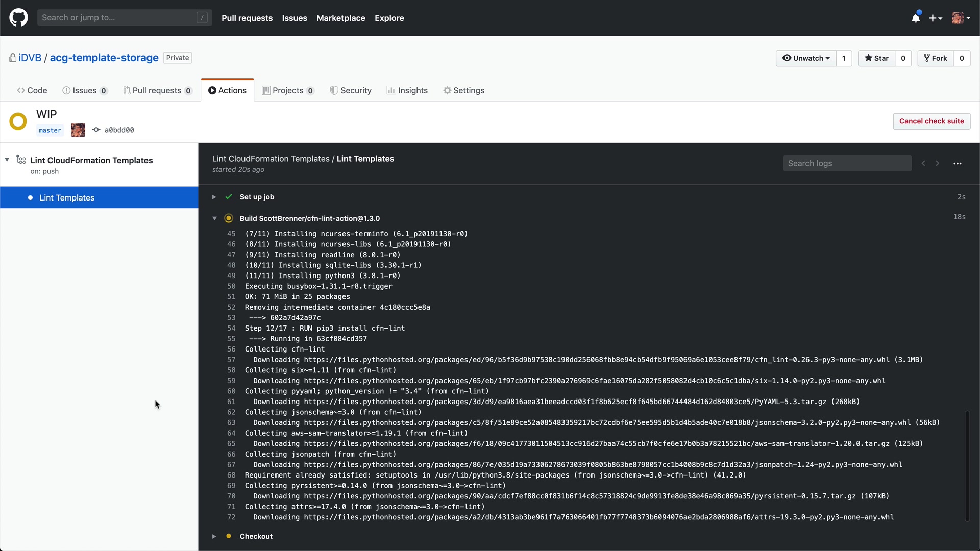
Task: Open the Security tab
Action: coord(351,90)
